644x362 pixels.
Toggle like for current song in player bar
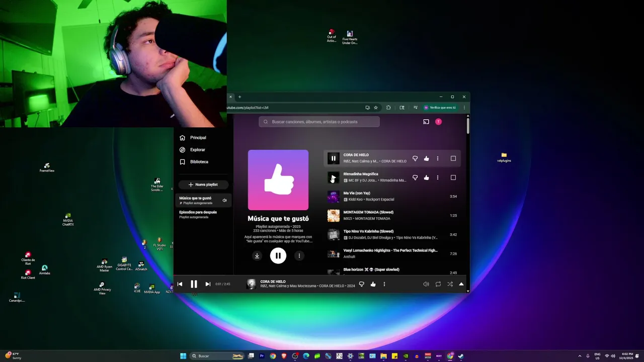click(373, 284)
